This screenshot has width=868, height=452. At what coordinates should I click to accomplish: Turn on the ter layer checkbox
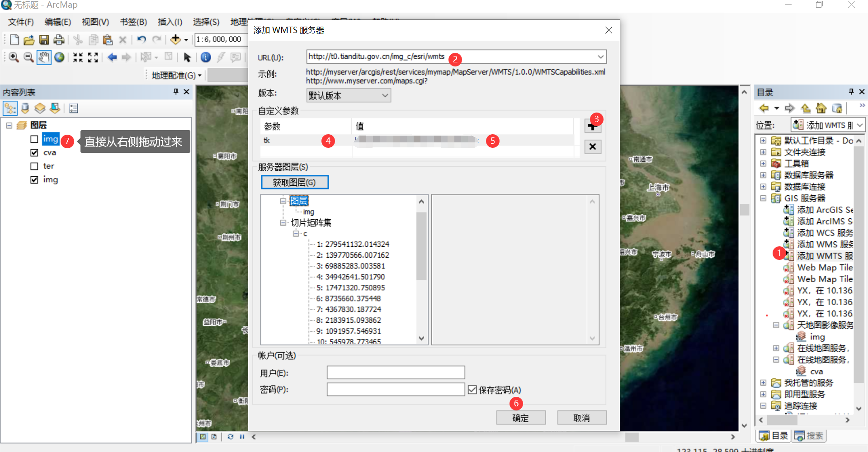pos(34,166)
